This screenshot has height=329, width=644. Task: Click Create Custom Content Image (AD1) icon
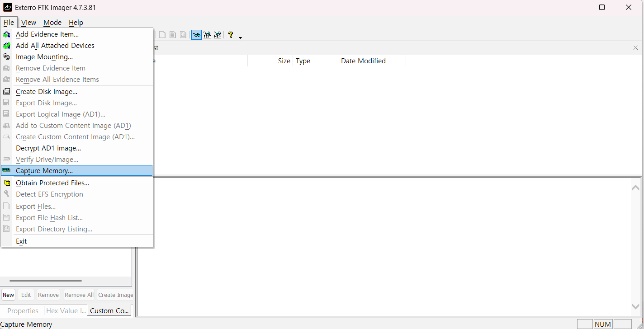(x=6, y=137)
